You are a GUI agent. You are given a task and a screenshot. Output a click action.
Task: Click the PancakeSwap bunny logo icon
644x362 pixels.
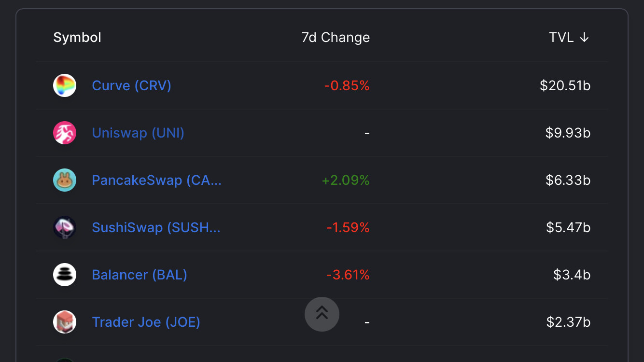coord(65,180)
